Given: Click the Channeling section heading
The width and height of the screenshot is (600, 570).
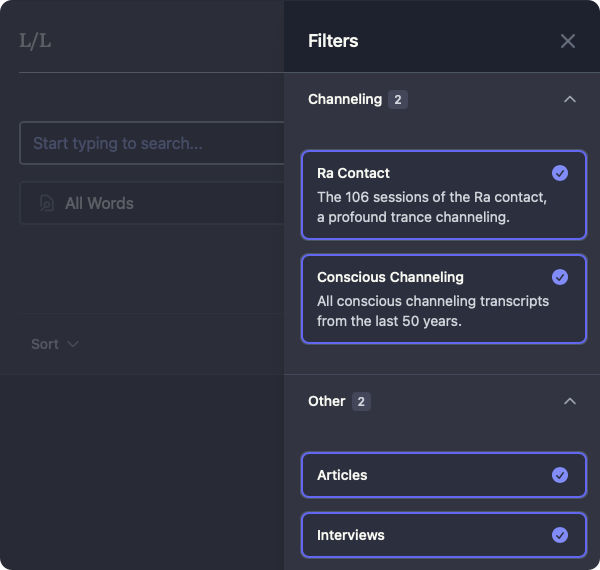Looking at the screenshot, I should click(x=345, y=99).
